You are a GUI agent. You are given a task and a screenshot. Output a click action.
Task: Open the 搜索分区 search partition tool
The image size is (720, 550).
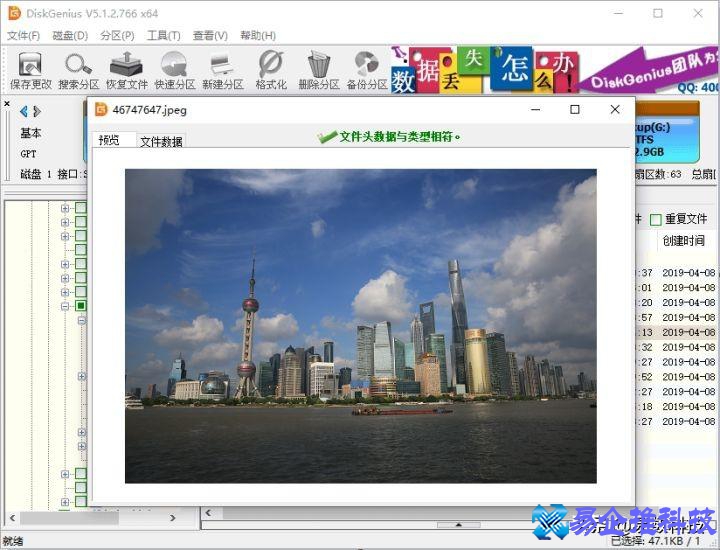[79, 70]
